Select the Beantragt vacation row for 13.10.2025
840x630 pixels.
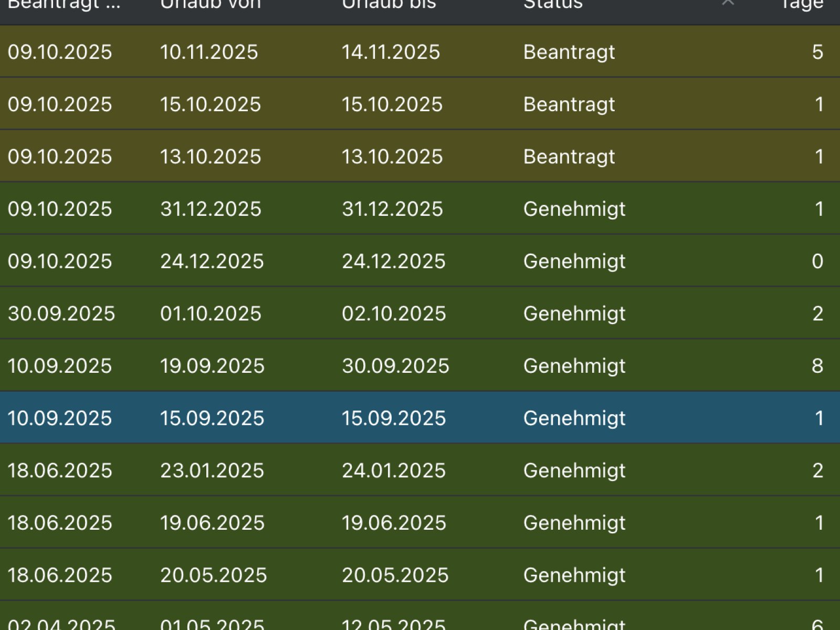(x=420, y=156)
